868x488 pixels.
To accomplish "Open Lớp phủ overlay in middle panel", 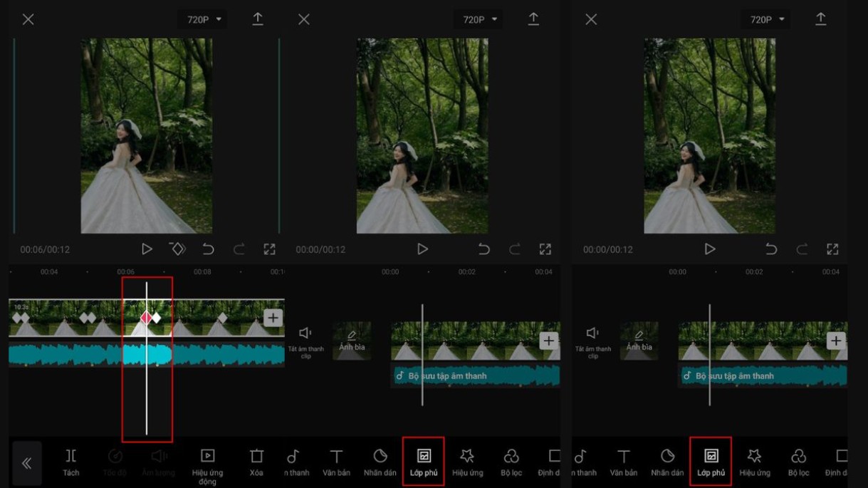I will (x=424, y=461).
